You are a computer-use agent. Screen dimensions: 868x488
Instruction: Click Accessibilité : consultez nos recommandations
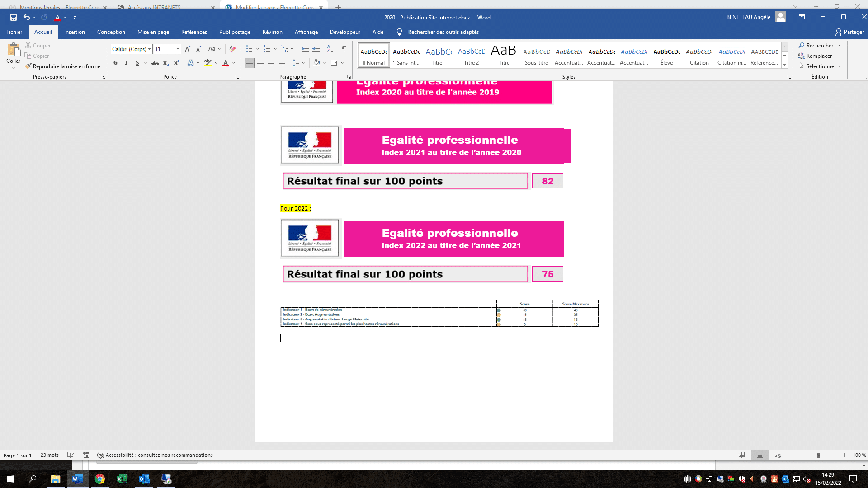tap(155, 455)
